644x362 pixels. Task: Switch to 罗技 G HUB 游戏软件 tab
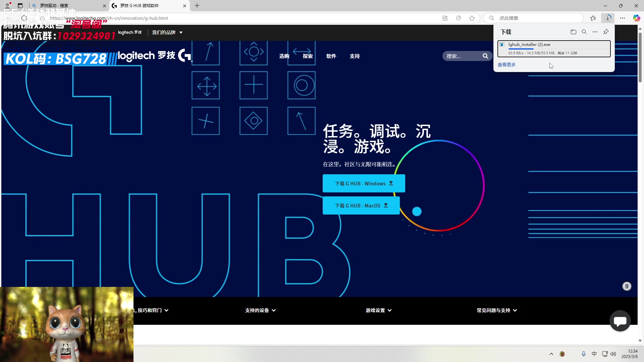tap(149, 6)
